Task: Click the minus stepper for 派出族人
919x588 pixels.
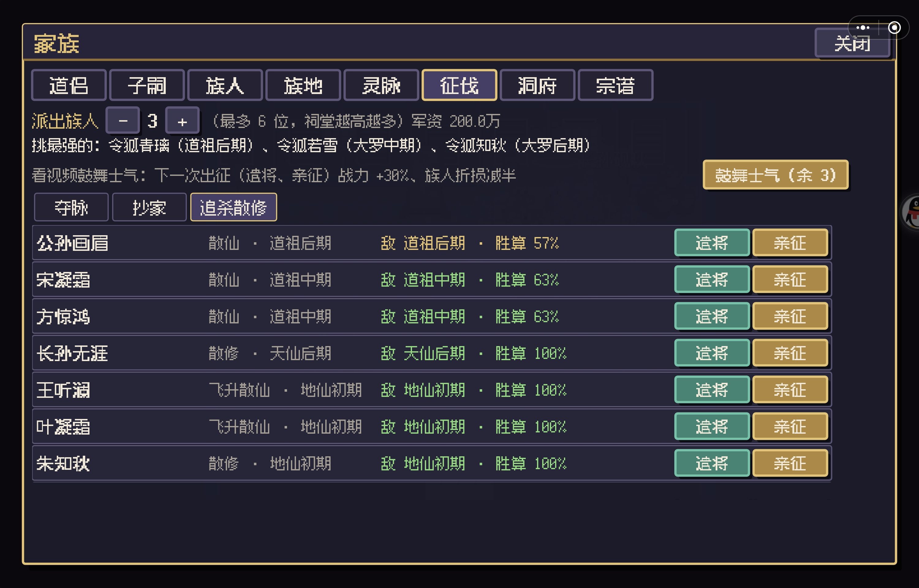Action: tap(123, 120)
